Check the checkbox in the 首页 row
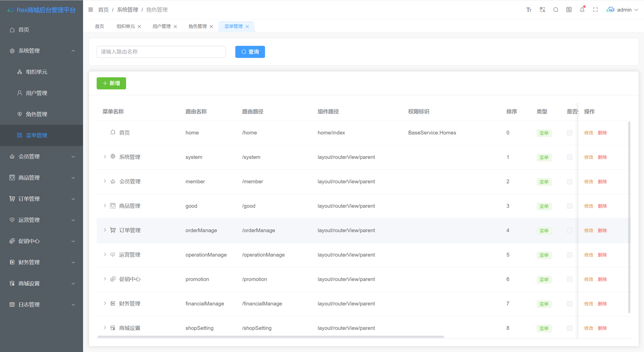 (570, 133)
